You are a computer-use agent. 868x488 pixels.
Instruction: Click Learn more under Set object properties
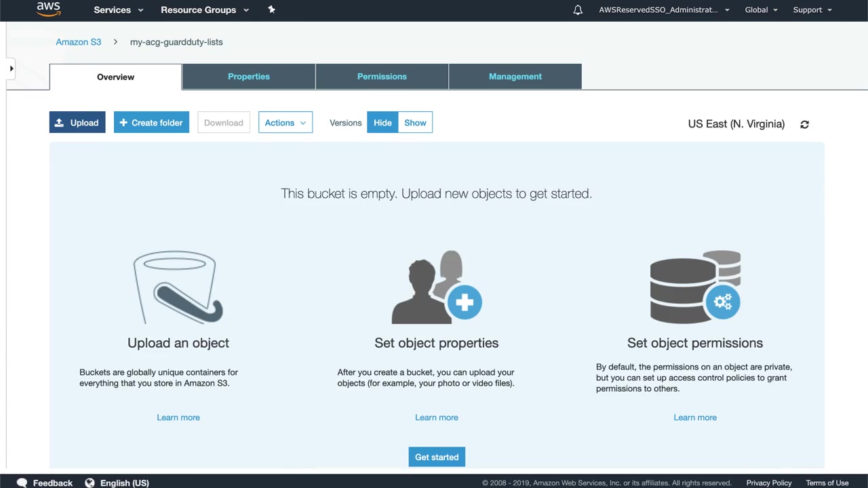(x=437, y=418)
